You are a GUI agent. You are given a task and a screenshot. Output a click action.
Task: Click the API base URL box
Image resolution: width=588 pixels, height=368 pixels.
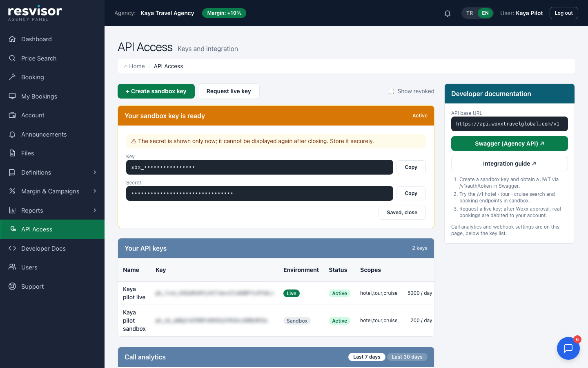coord(510,124)
